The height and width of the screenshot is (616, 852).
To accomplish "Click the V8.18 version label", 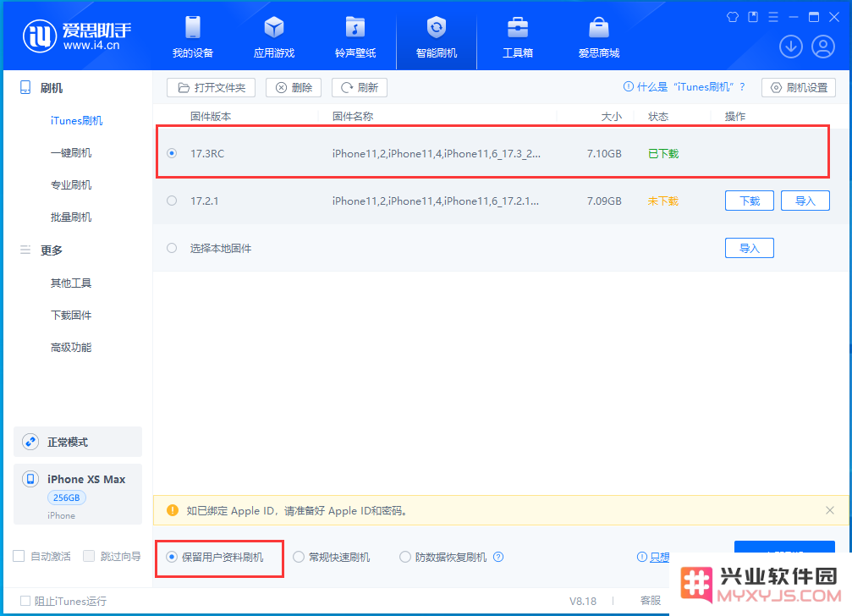I will point(583,601).
